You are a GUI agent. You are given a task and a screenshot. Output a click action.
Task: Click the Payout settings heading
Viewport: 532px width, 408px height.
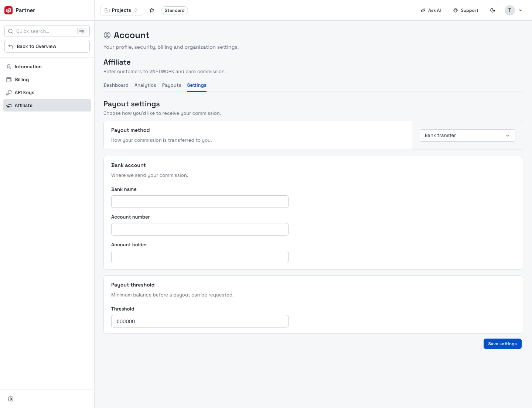pyautogui.click(x=132, y=104)
